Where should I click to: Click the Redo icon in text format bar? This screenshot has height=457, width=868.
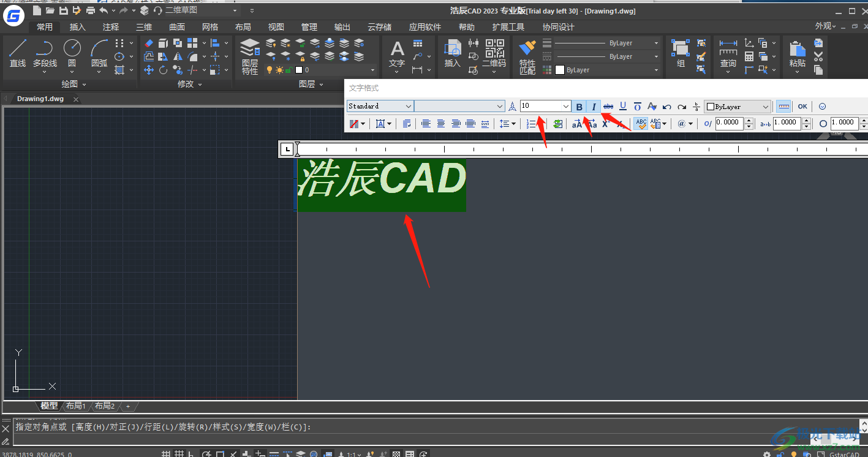682,107
